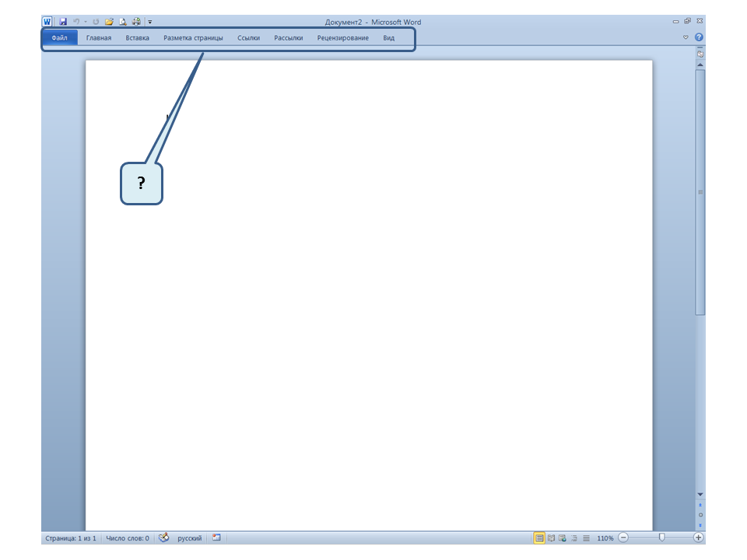Image resolution: width=747 pixels, height=560 pixels.
Task: Click the spelling check icon in status bar
Action: click(x=163, y=537)
